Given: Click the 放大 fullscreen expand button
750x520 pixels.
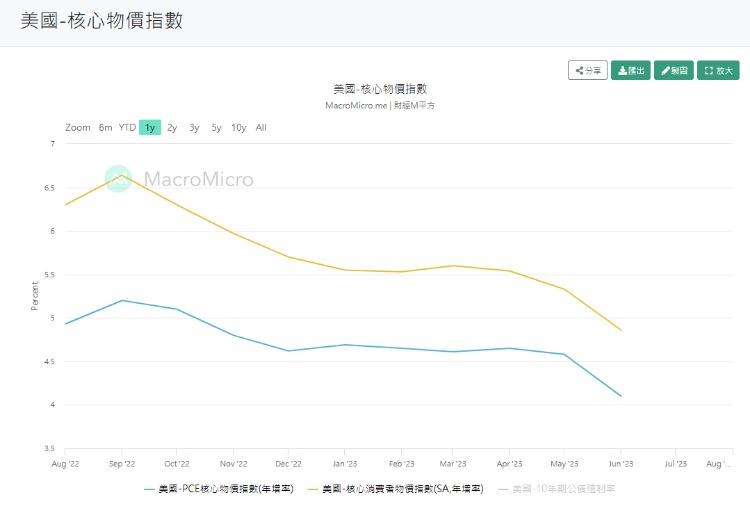Looking at the screenshot, I should (718, 70).
